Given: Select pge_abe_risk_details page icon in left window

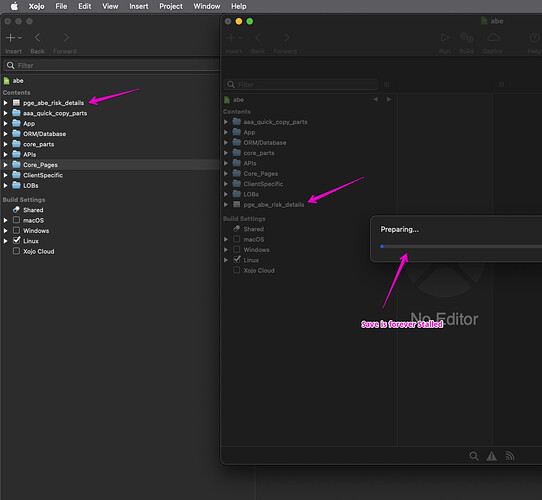Looking at the screenshot, I should click(x=16, y=102).
